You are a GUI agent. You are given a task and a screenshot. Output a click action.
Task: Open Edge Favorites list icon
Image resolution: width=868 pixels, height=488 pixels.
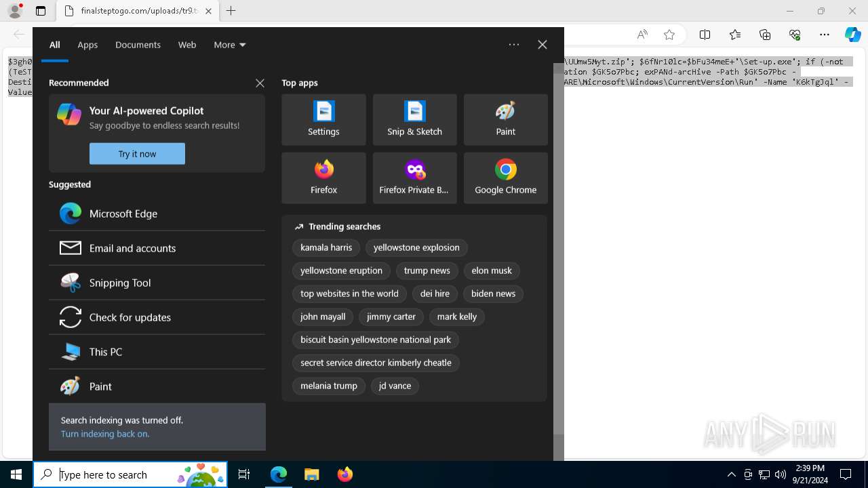tap(735, 35)
